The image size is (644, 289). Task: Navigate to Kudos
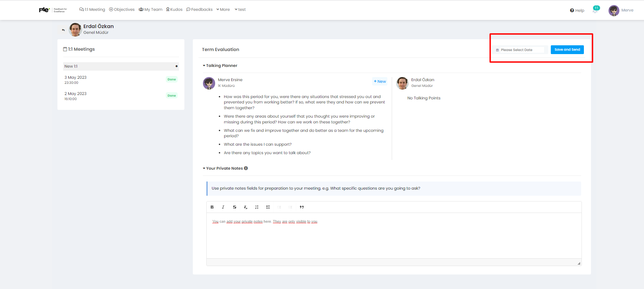[174, 9]
